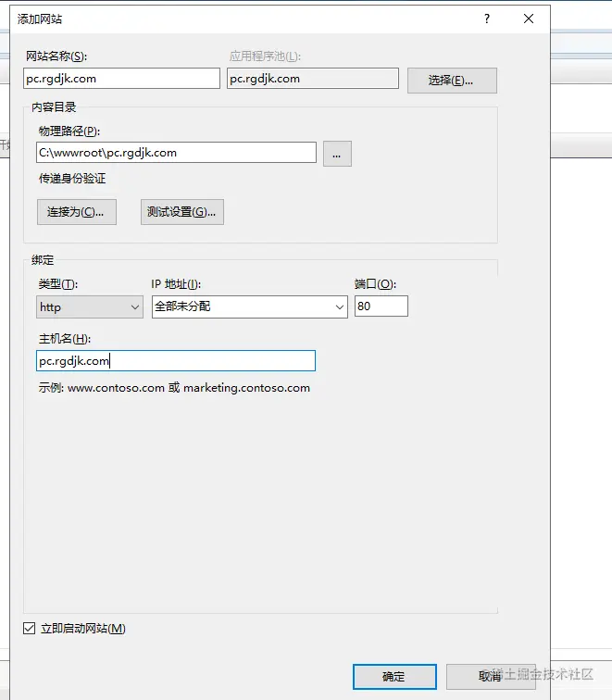Click the 物理路径 input field

click(x=176, y=153)
